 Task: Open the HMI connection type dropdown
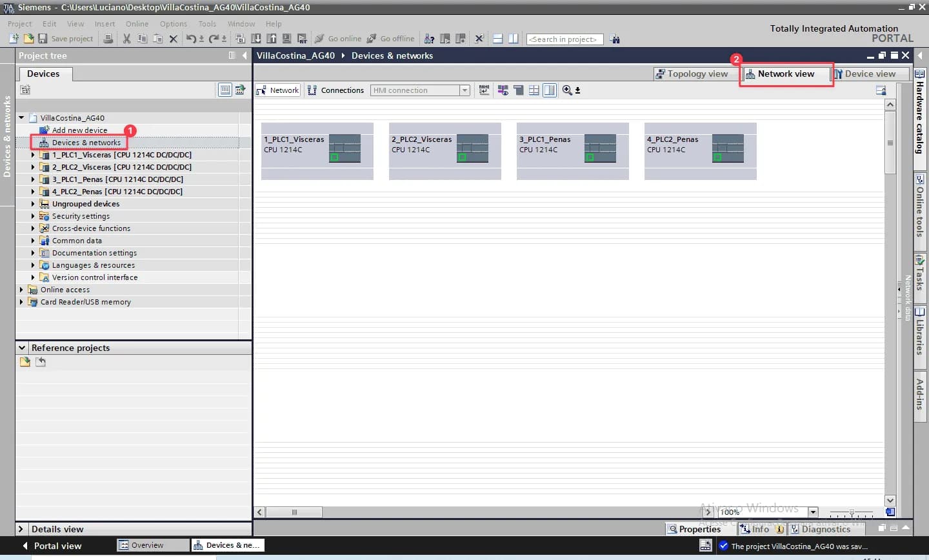464,90
